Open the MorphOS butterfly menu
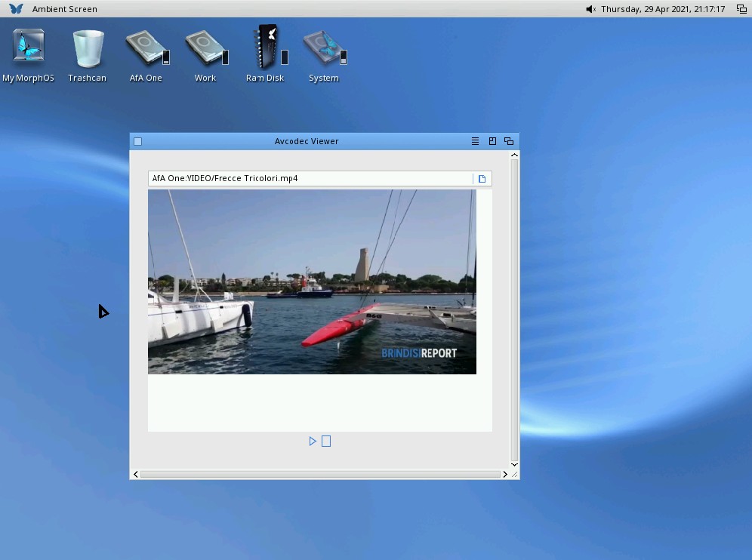This screenshot has width=752, height=560. 16,9
